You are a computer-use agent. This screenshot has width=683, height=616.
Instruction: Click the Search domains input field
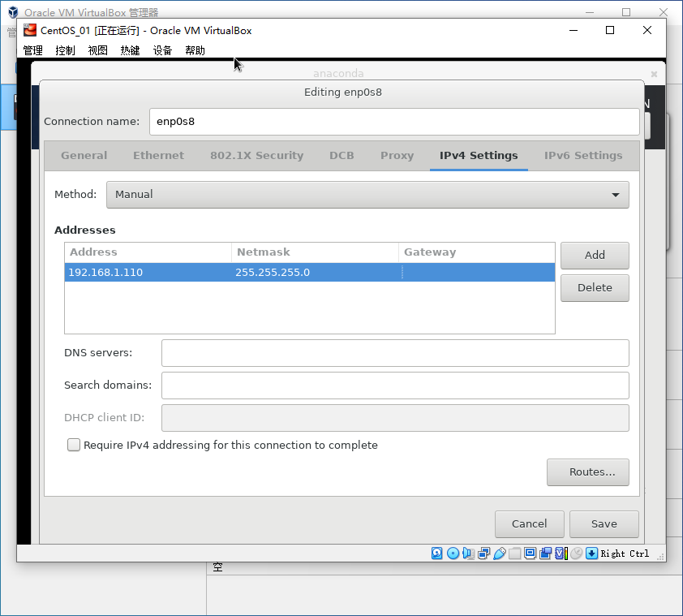395,386
